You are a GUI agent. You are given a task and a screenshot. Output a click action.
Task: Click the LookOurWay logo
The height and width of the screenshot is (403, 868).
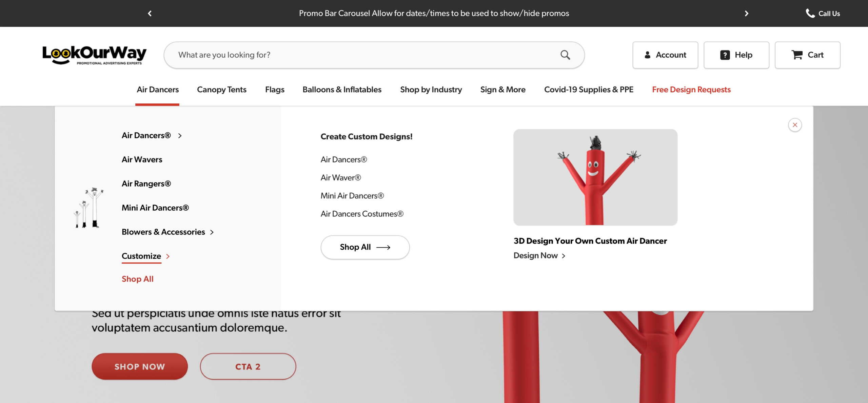(x=94, y=55)
